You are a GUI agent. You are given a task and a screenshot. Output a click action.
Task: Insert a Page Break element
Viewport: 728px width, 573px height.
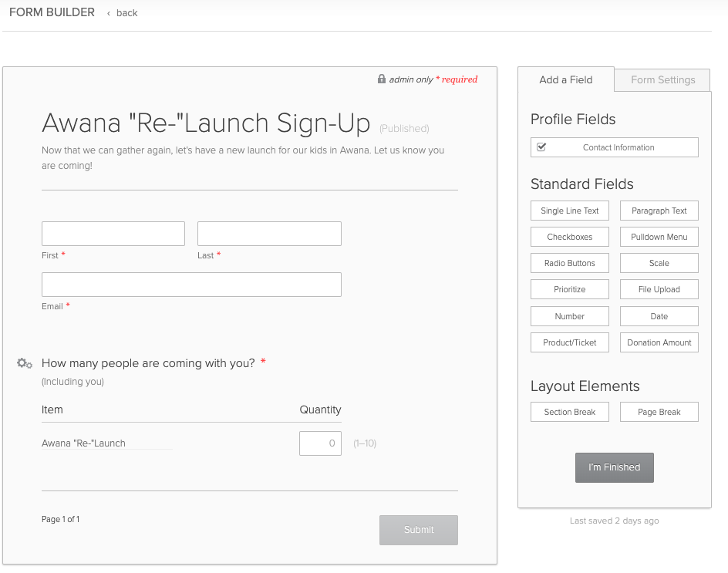(659, 412)
